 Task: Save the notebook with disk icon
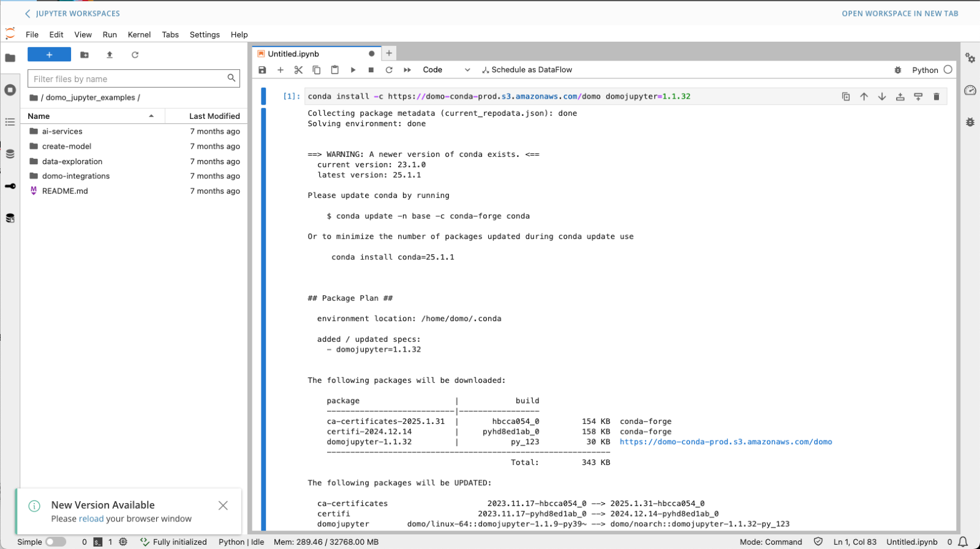pyautogui.click(x=262, y=70)
